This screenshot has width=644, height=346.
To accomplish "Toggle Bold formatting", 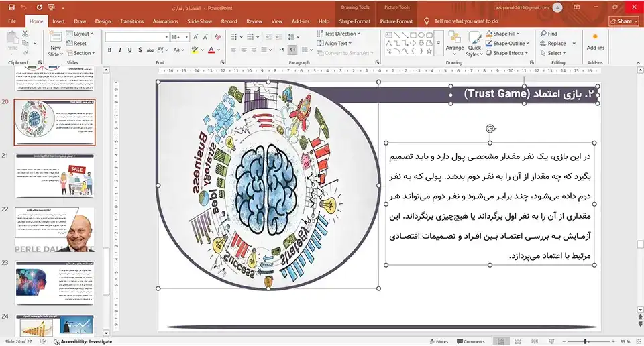I will pyautogui.click(x=109, y=50).
